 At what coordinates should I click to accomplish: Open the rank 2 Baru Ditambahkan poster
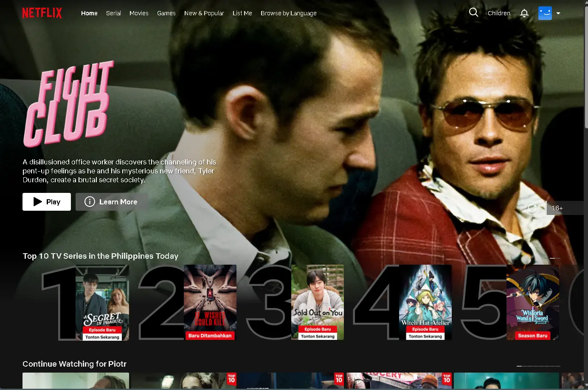pyautogui.click(x=210, y=302)
